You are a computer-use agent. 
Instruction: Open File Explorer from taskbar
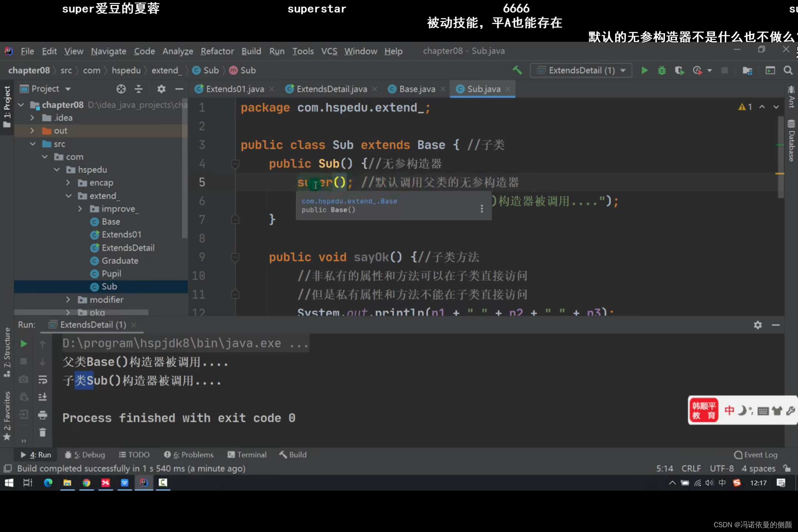[x=67, y=482]
